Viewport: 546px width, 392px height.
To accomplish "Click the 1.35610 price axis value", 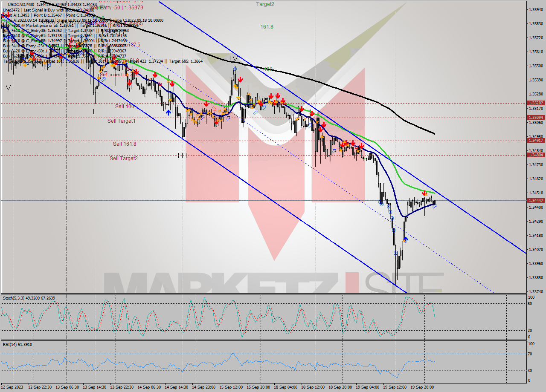I will coord(536,52).
